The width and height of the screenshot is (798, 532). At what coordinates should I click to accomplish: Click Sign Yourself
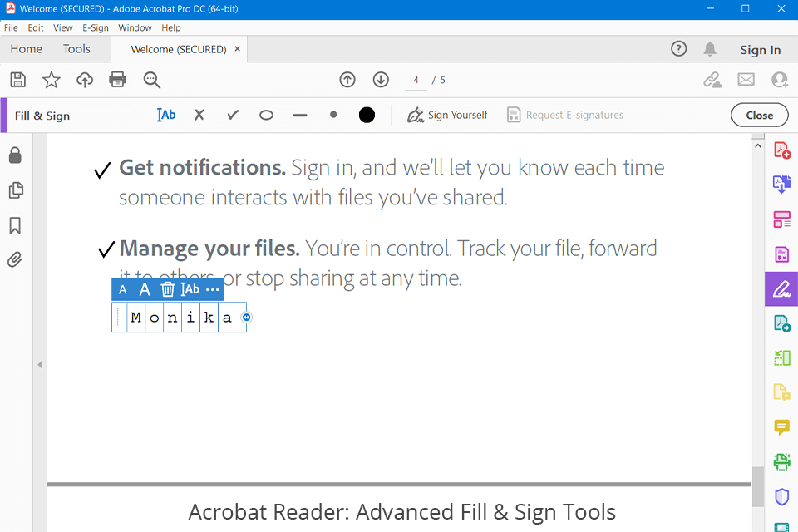click(447, 115)
